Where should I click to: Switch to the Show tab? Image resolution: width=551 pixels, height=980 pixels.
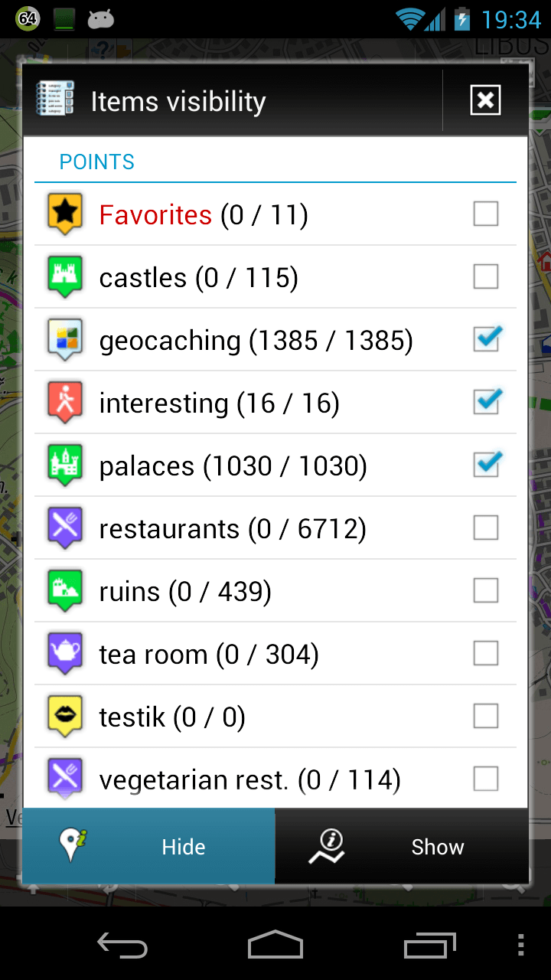[402, 847]
